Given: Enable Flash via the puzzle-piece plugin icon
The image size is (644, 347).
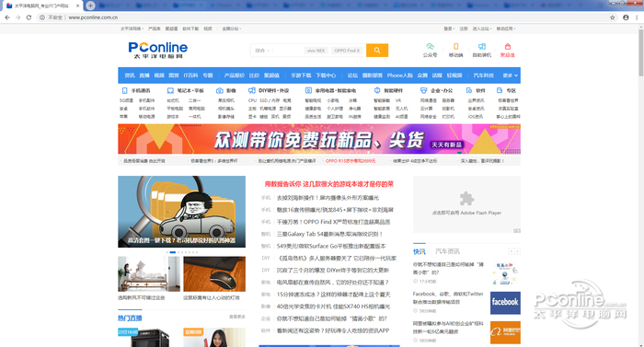Looking at the screenshot, I should tap(466, 199).
